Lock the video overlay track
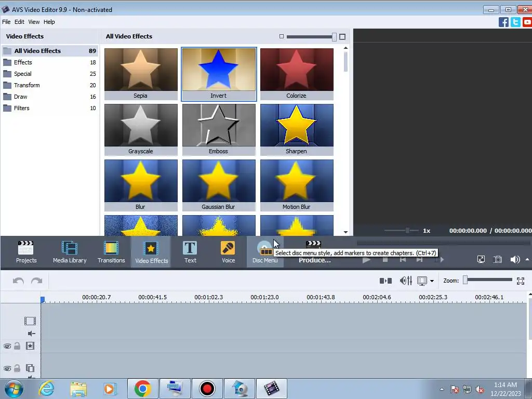This screenshot has width=532, height=399. click(x=17, y=368)
